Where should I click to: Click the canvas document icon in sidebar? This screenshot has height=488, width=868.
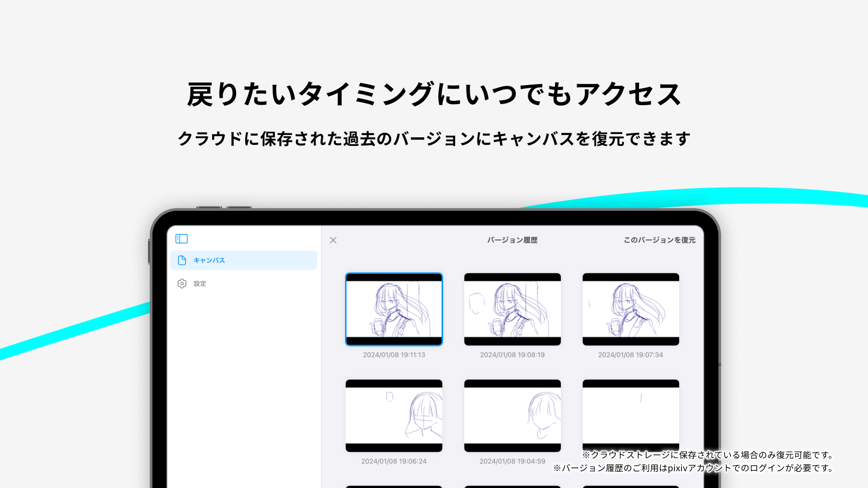tap(182, 260)
